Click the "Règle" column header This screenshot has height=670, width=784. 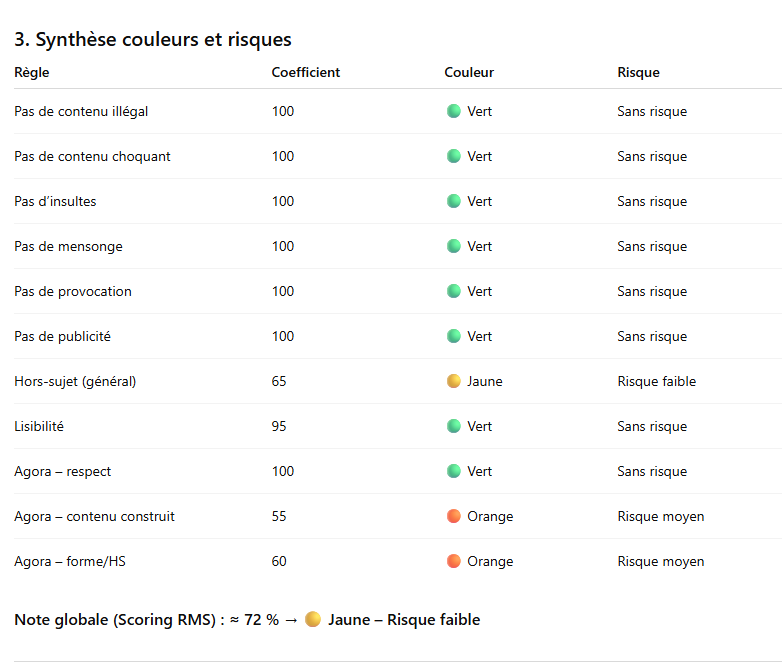point(32,72)
